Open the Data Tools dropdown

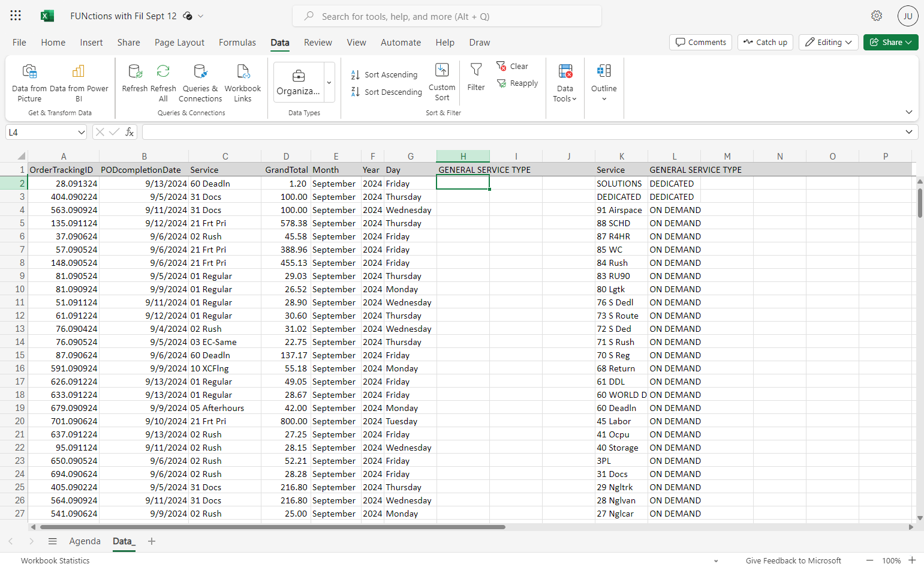pyautogui.click(x=565, y=83)
